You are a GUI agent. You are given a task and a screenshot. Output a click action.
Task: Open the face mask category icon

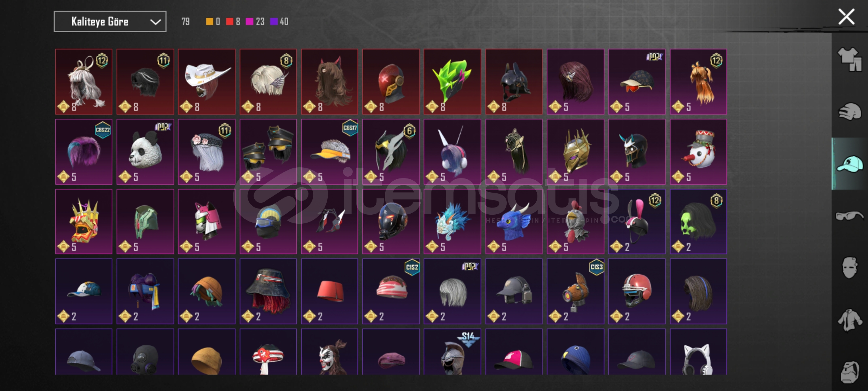[849, 268]
